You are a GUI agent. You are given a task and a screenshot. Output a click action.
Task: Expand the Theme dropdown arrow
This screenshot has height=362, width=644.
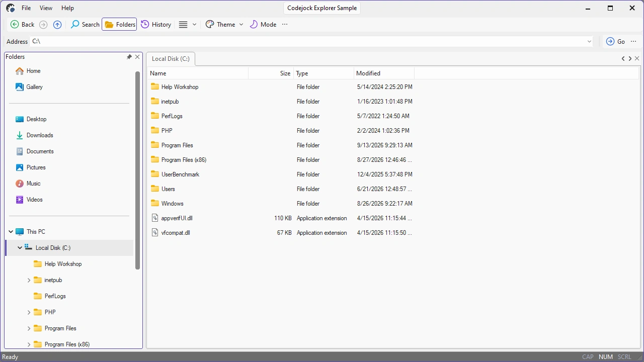[241, 24]
